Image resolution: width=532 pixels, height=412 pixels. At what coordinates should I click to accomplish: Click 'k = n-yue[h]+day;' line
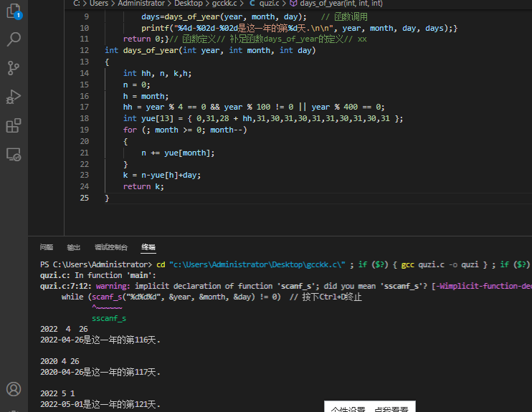coord(162,175)
